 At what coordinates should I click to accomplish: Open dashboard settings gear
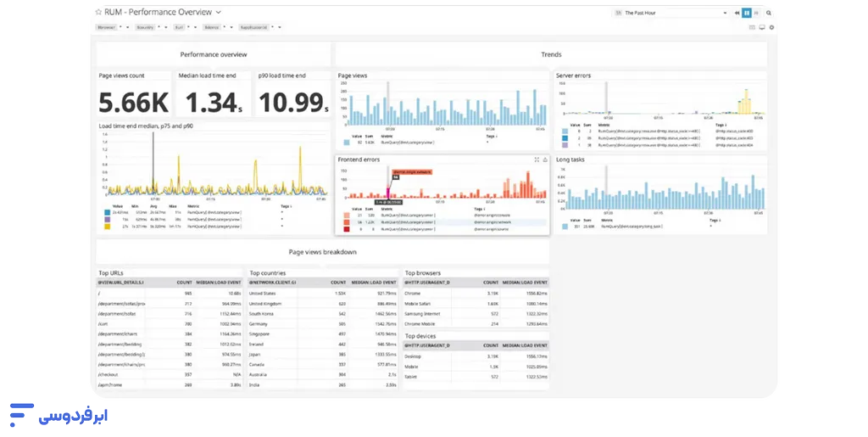coord(771,27)
